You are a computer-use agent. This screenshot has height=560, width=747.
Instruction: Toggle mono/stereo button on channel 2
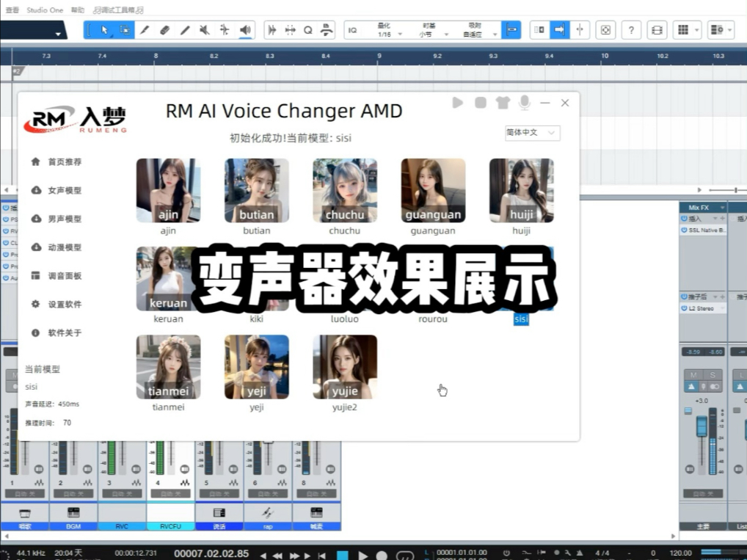tap(87, 469)
